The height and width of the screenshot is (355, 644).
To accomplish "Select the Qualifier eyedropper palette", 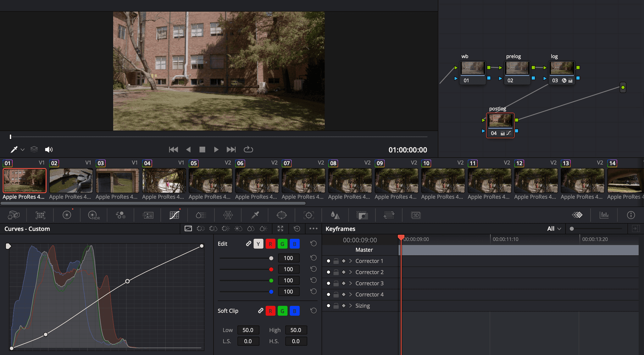I will point(255,215).
